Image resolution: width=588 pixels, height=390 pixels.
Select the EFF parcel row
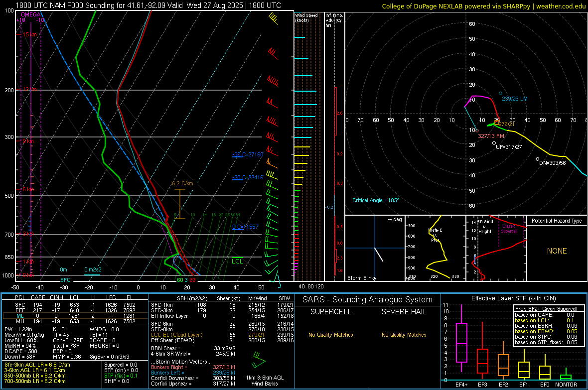75,310
